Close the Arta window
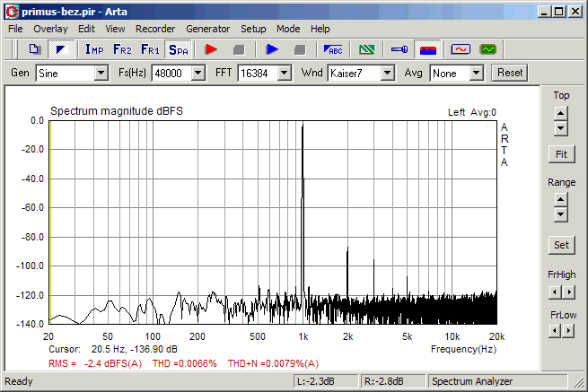Screen dimensions: 588x392 [x=575, y=12]
